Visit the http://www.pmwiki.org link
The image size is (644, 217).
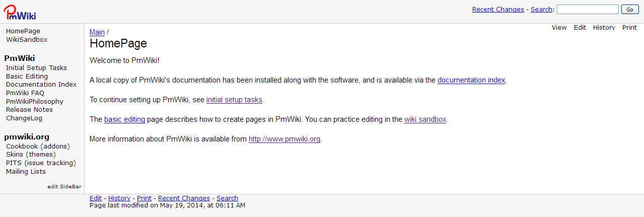[284, 139]
